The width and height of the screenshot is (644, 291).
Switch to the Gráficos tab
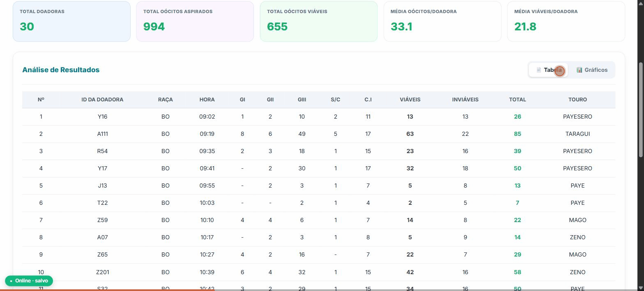pyautogui.click(x=592, y=70)
